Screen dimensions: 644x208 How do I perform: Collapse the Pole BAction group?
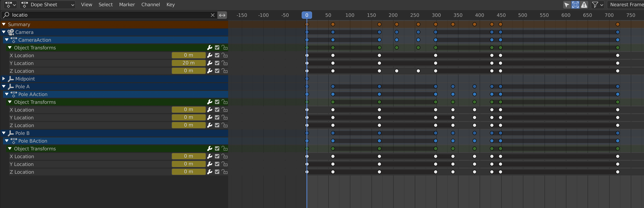point(7,141)
